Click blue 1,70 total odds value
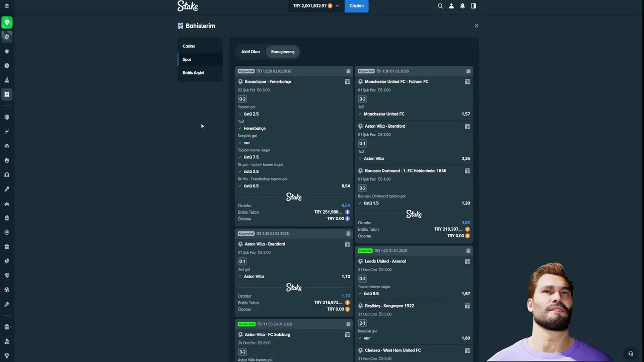644x362 pixels. (x=346, y=296)
